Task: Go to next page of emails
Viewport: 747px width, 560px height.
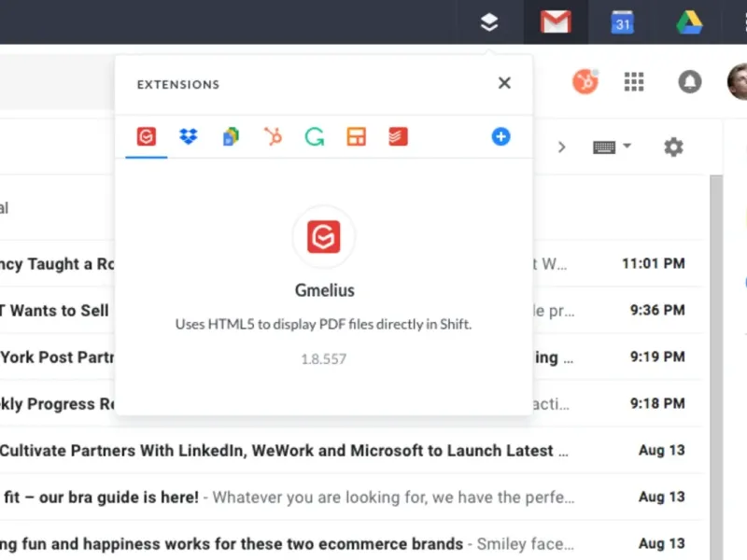Action: tap(562, 147)
